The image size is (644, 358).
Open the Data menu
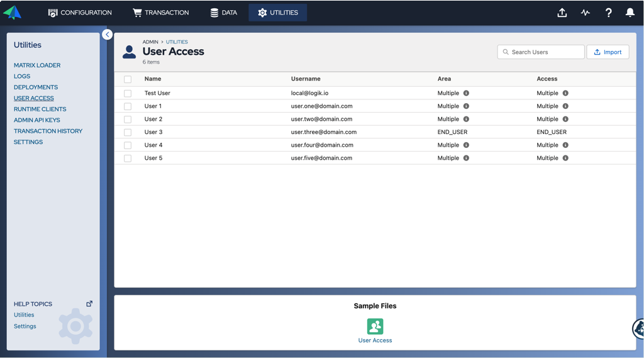(x=223, y=13)
